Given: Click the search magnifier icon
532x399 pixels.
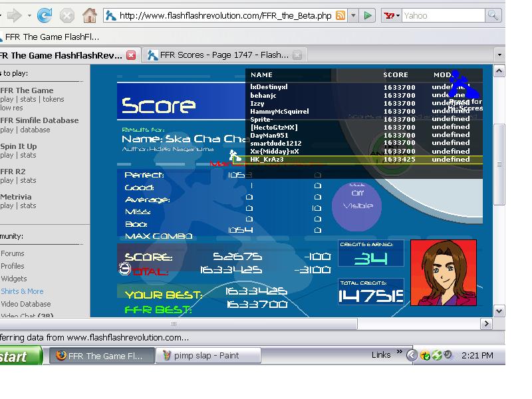Looking at the screenshot, I should [493, 15].
